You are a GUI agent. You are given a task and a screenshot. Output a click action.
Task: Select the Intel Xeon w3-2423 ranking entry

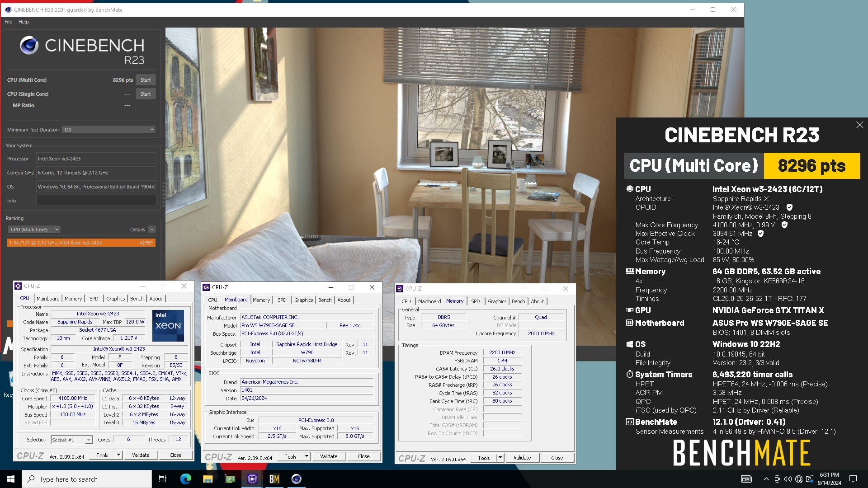81,243
